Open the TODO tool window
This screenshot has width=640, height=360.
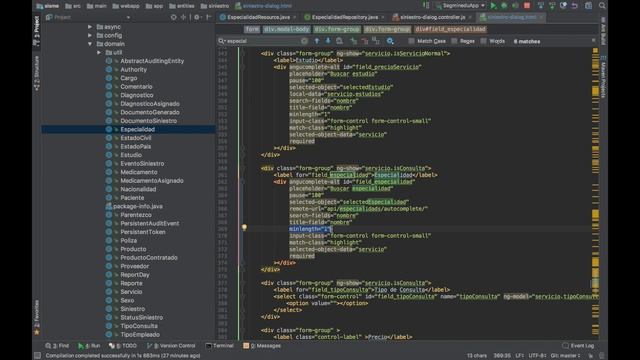pyautogui.click(x=123, y=346)
